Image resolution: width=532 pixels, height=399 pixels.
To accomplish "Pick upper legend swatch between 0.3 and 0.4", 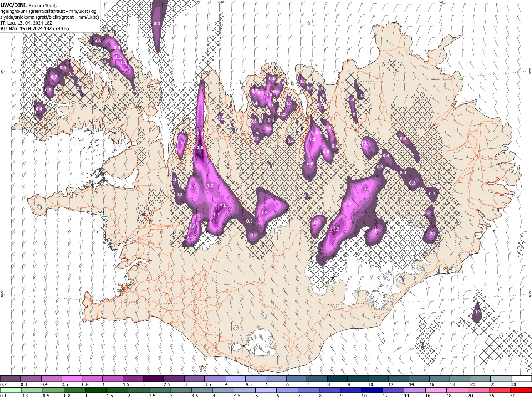I will point(31,379).
